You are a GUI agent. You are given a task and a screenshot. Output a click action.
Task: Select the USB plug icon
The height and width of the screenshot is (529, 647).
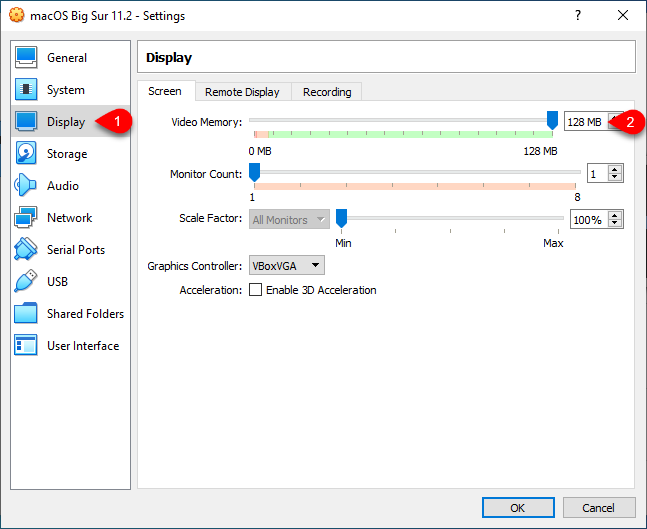[x=26, y=281]
